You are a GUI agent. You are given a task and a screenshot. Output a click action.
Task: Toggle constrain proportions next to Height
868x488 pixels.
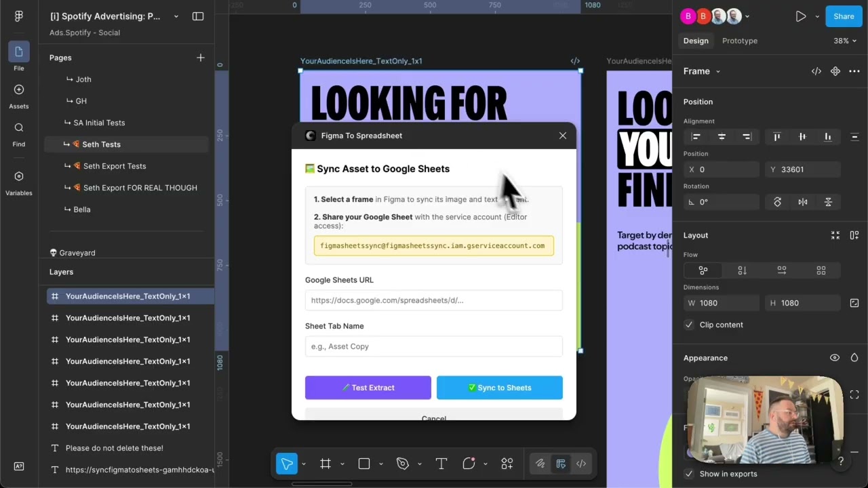(x=854, y=303)
